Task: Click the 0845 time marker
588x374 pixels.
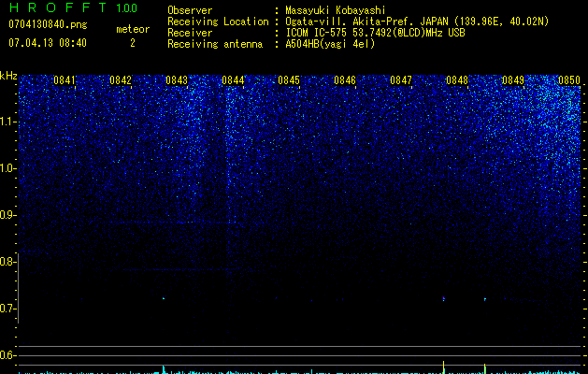Action: tap(289, 80)
